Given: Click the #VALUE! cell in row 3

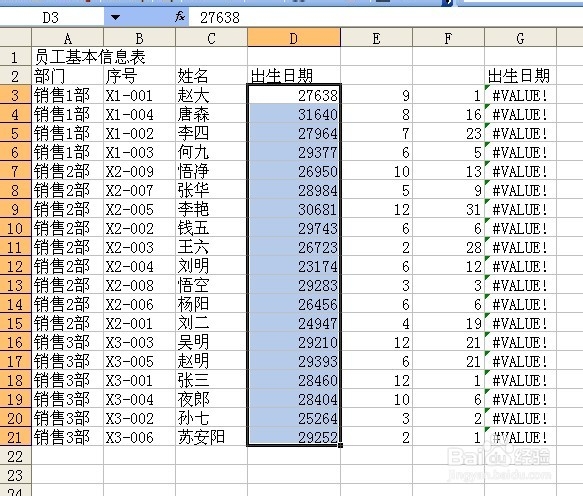Looking at the screenshot, I should (521, 95).
